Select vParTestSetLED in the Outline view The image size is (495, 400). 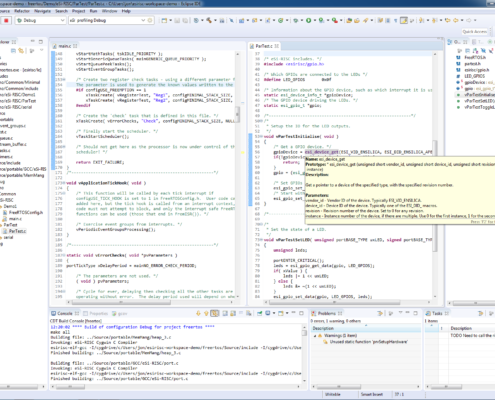click(x=477, y=101)
